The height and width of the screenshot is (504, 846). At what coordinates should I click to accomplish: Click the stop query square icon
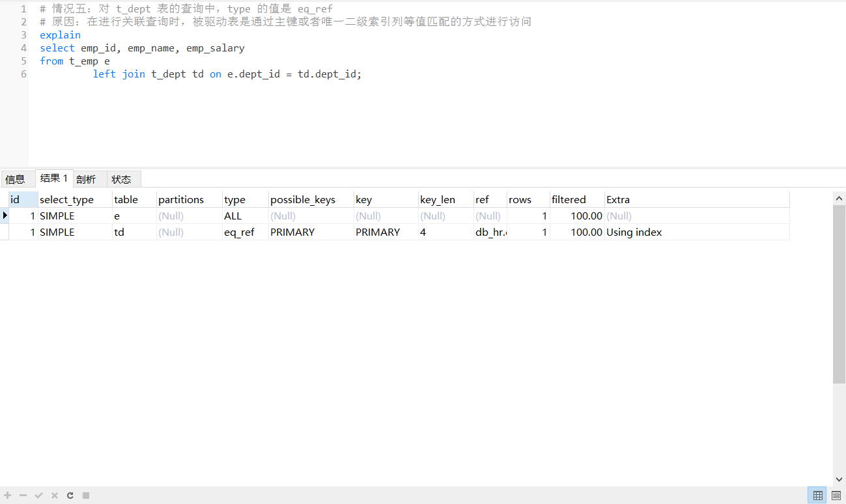(85, 495)
